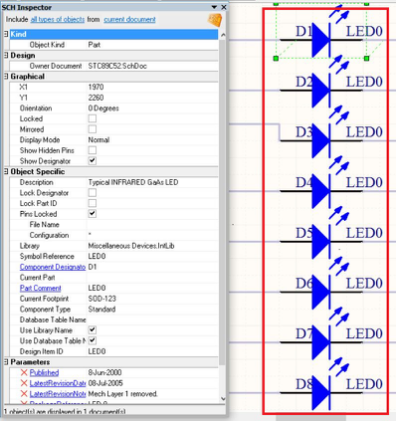Collapse the Graphical section
396x421 pixels.
point(6,77)
